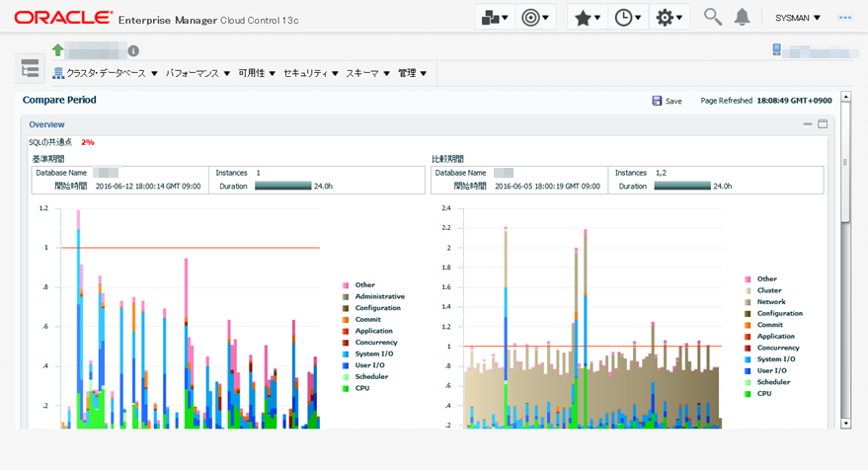This screenshot has width=868, height=470.
Task: Collapse the Overview panel
Action: tap(808, 124)
